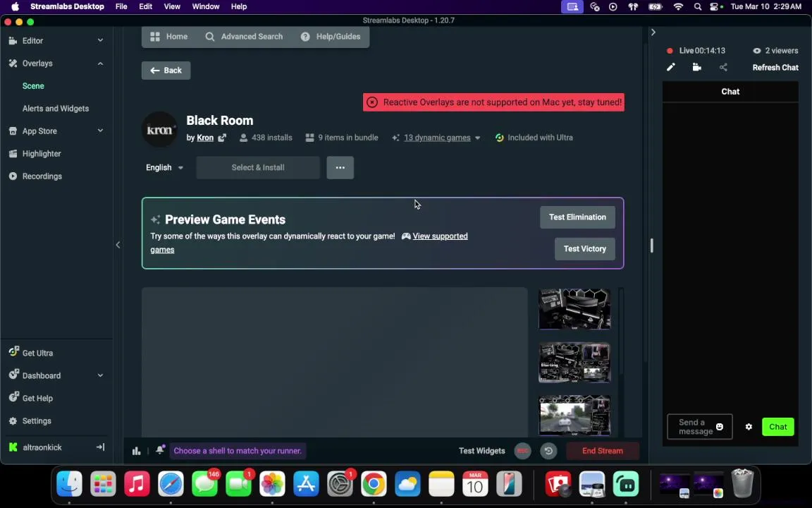Open the emoji picker in chat
The image size is (812, 508).
pos(719,427)
